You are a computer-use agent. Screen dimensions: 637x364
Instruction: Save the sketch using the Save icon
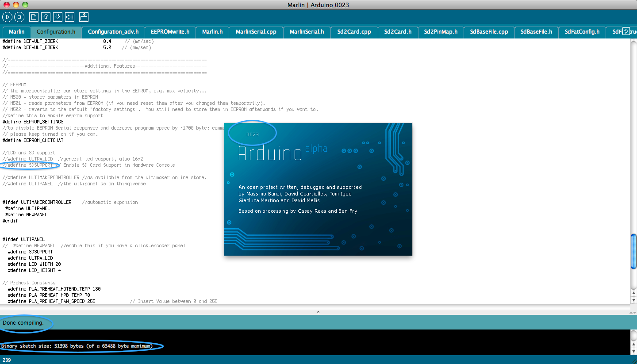coord(58,17)
